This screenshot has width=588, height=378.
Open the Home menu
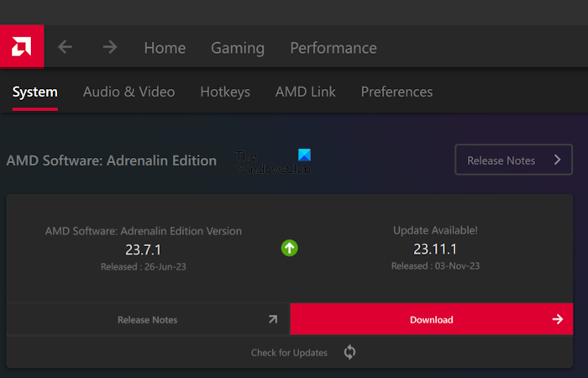tap(165, 48)
